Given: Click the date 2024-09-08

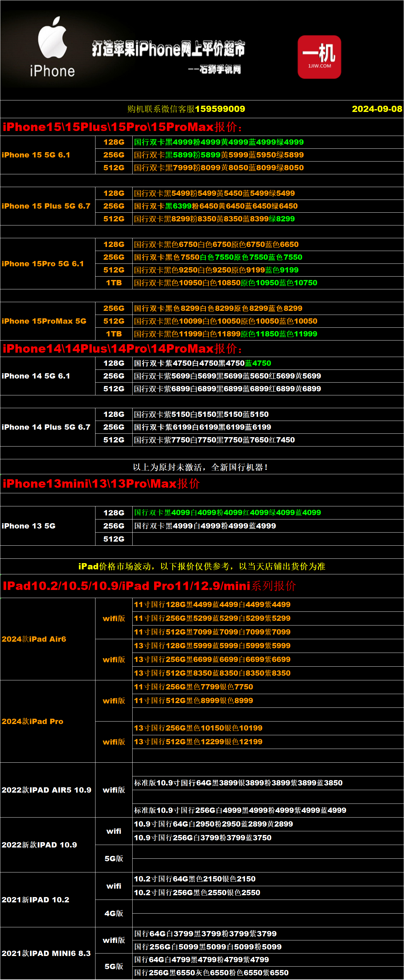Looking at the screenshot, I should tap(377, 109).
